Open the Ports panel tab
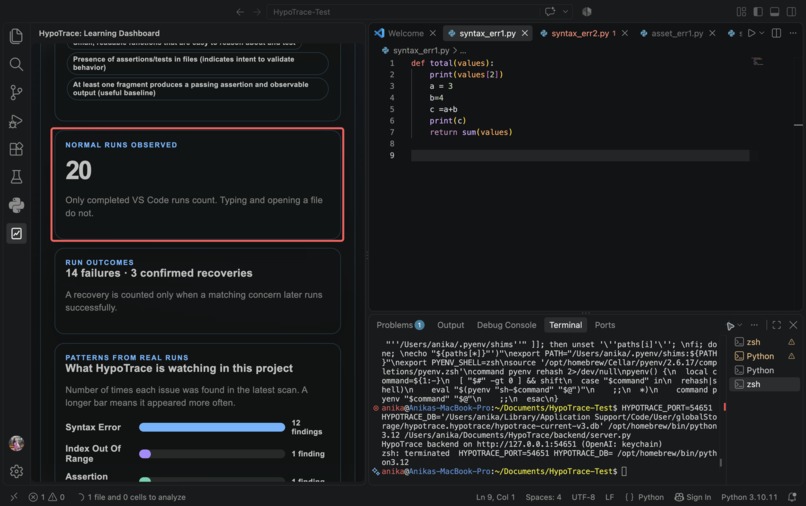Image resolution: width=806 pixels, height=506 pixels. pyautogui.click(x=604, y=325)
